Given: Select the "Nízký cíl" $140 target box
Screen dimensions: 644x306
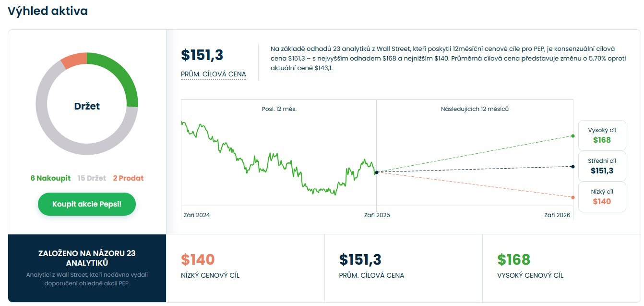Looking at the screenshot, I should pyautogui.click(x=602, y=197).
